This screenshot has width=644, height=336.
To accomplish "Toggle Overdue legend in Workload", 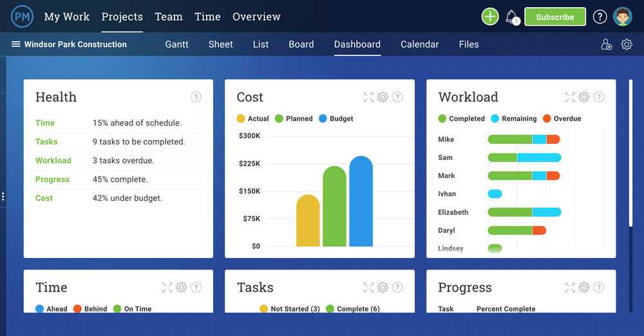I will click(562, 119).
